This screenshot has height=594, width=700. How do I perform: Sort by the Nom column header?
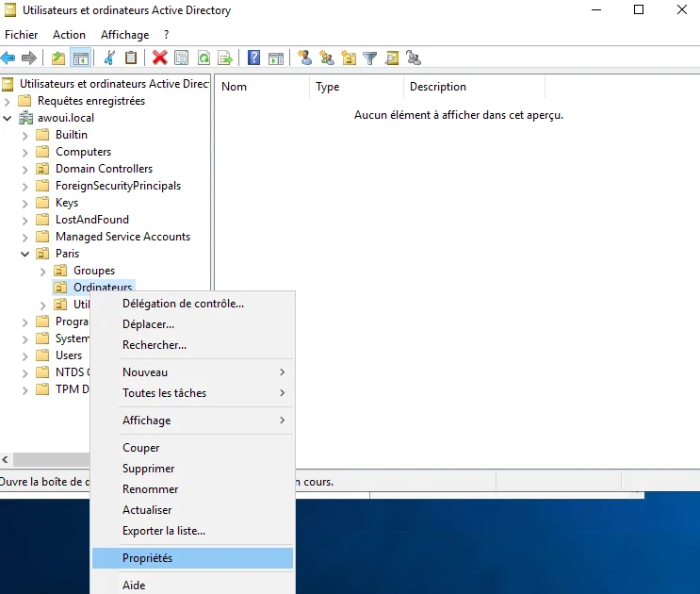click(262, 87)
